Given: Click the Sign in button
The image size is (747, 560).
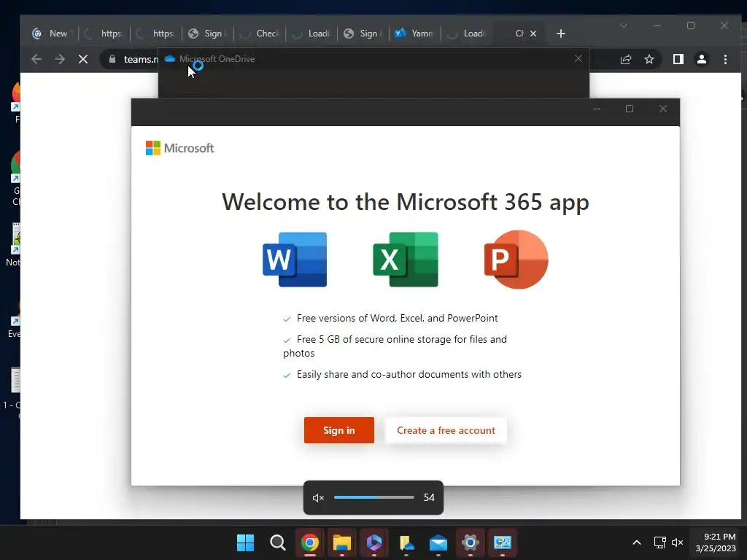Looking at the screenshot, I should [338, 430].
